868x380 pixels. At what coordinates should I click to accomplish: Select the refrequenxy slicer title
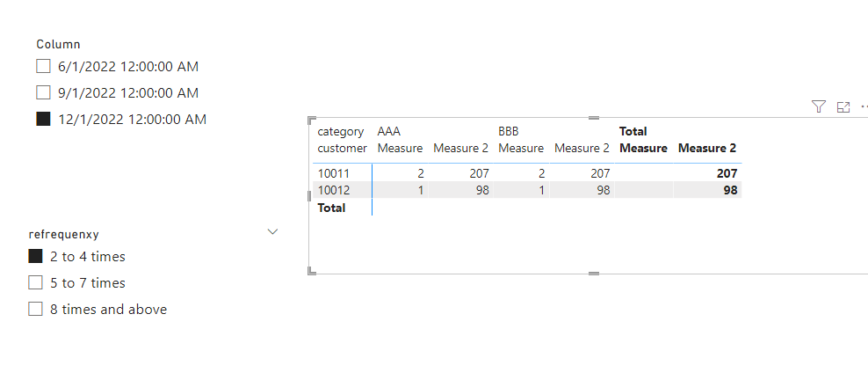[63, 234]
